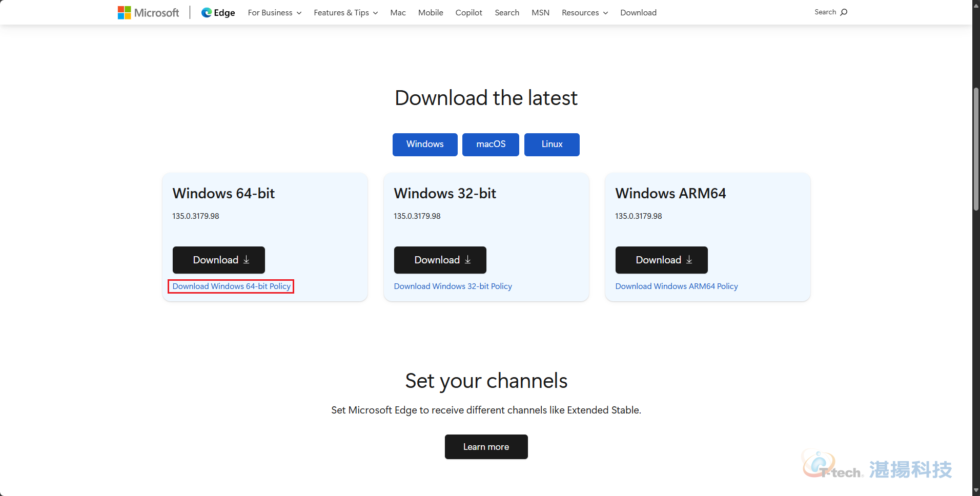
Task: Open the Copilot navigation item
Action: click(468, 12)
